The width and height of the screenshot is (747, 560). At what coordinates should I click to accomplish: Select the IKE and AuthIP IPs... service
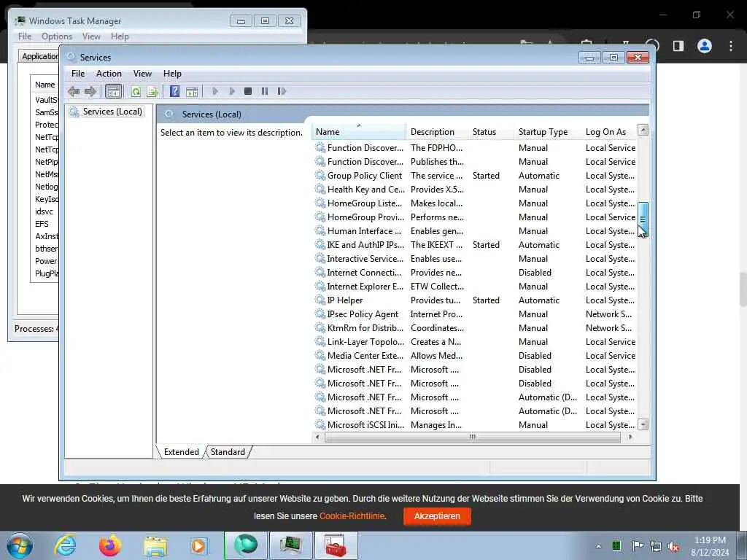click(474, 245)
